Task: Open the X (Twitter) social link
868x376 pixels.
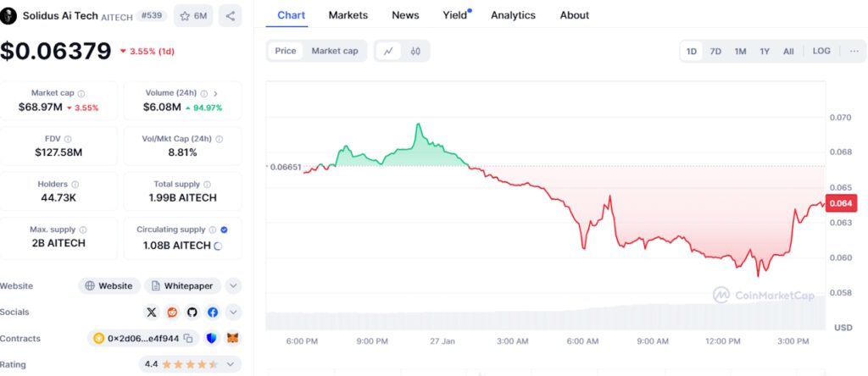Action: pyautogui.click(x=152, y=312)
